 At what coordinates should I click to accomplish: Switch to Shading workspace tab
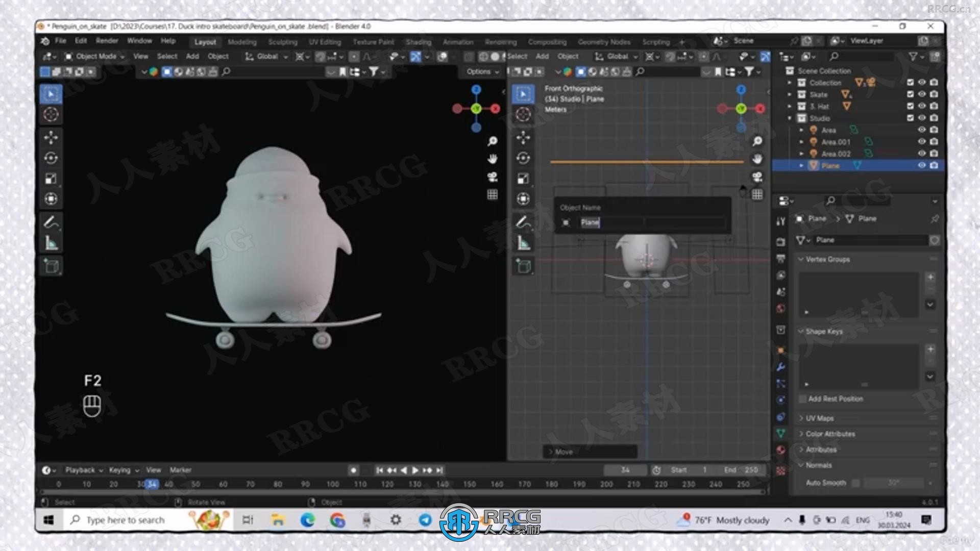(418, 42)
